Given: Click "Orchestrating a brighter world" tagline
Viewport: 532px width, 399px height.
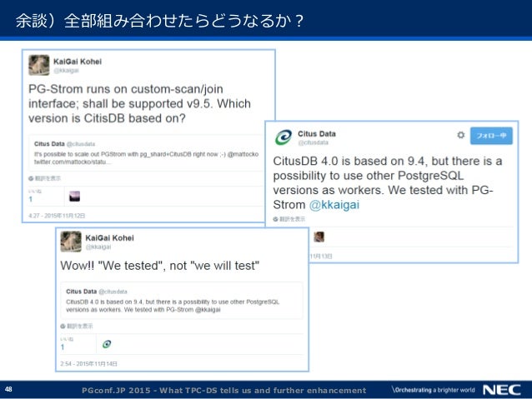Looking at the screenshot, I should [434, 390].
